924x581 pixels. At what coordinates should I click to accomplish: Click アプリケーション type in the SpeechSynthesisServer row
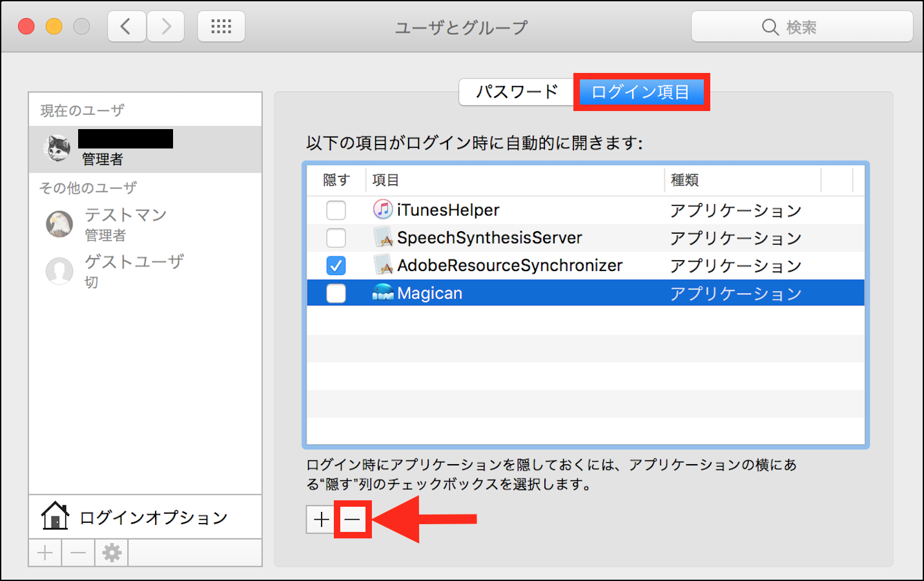pos(735,238)
